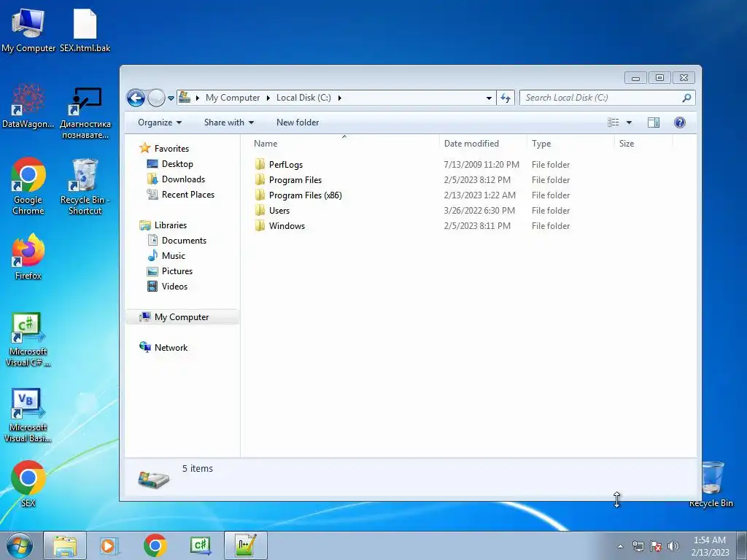Click the Notepad++ taskbar icon

pos(245,545)
